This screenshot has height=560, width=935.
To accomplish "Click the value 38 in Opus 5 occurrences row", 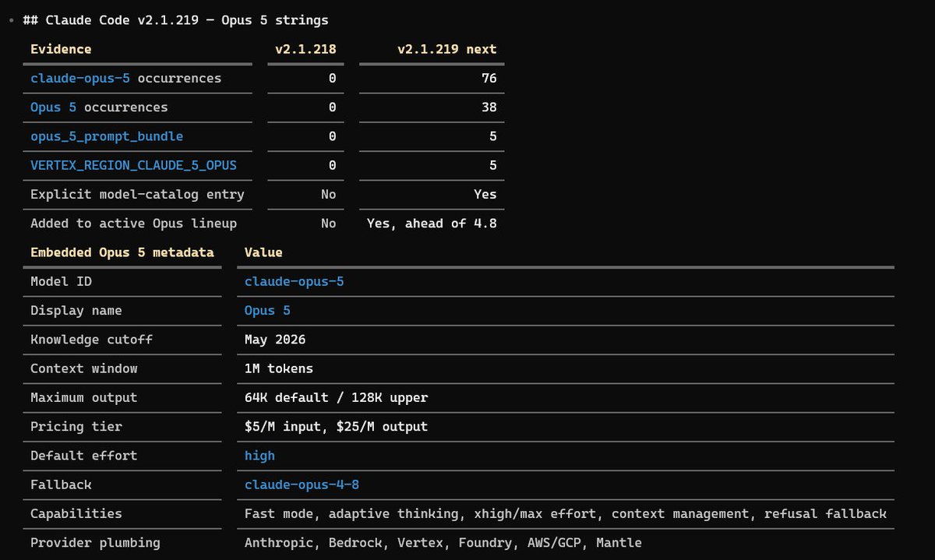I will tap(489, 107).
